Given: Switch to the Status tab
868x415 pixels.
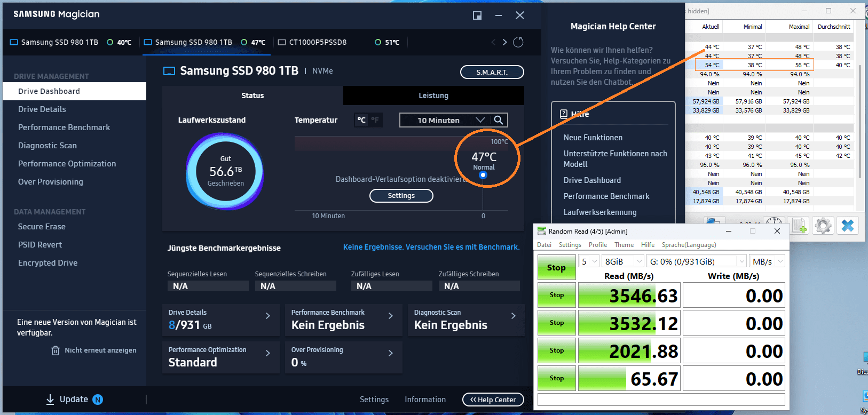Looking at the screenshot, I should click(x=252, y=95).
